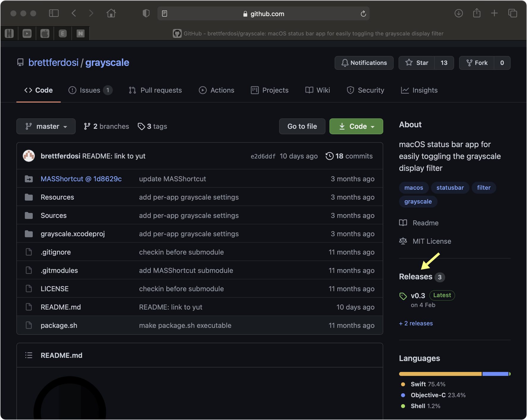The height and width of the screenshot is (420, 527).
Task: Go back with Safari back arrow
Action: point(74,13)
